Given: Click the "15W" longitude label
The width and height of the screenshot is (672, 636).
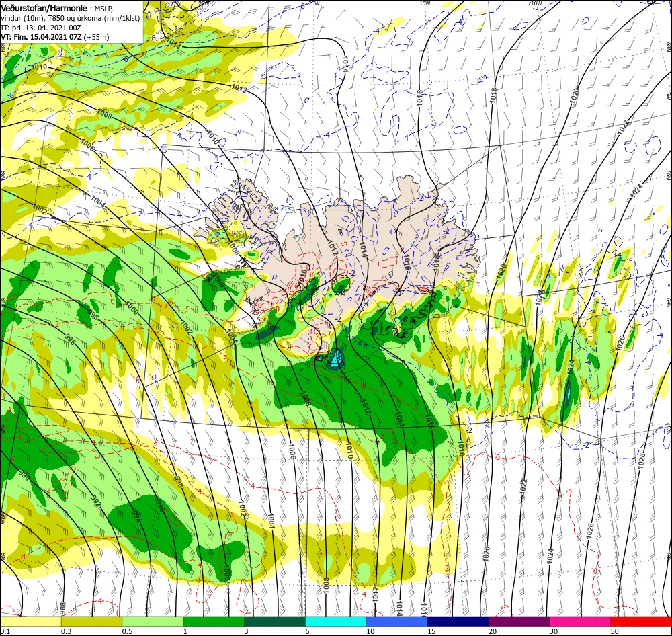Looking at the screenshot, I should pyautogui.click(x=425, y=3).
